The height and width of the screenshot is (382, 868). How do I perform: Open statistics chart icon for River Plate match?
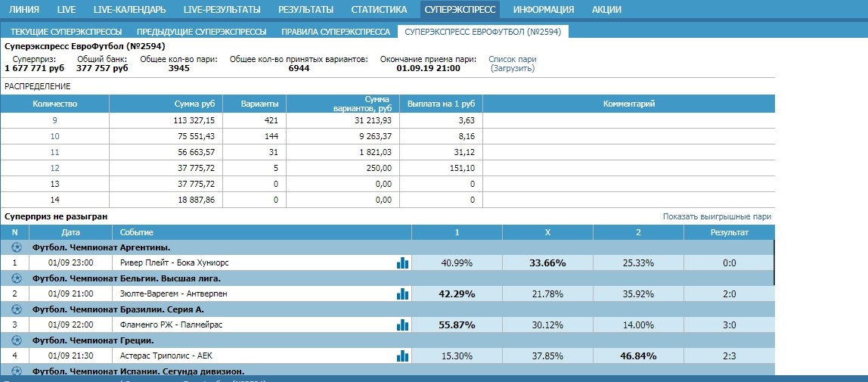coord(402,263)
